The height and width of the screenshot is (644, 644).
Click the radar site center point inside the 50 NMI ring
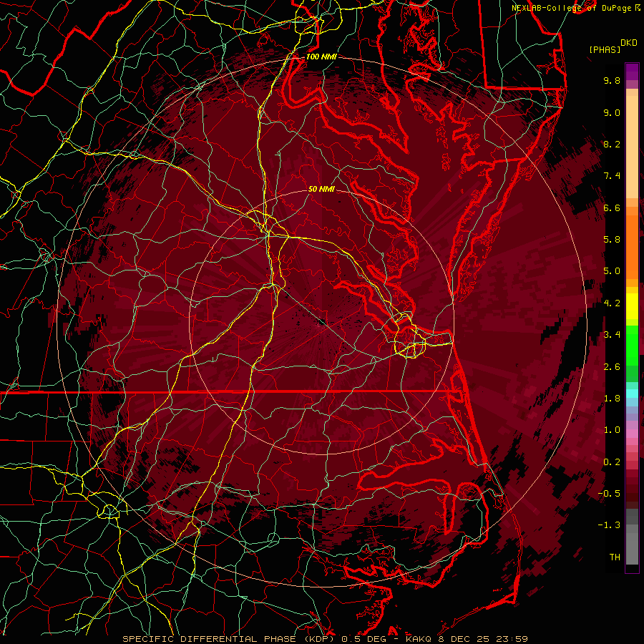point(321,323)
